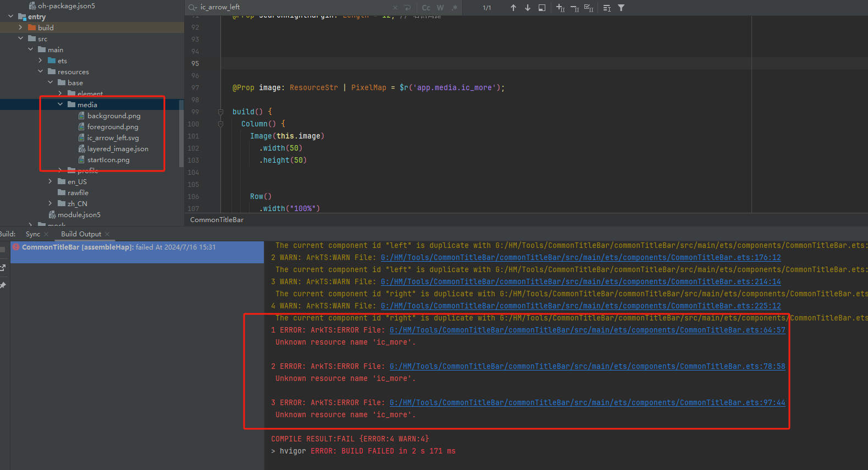Image resolution: width=868 pixels, height=470 pixels.
Task: Toggle fold marker at build() line 99
Action: (x=220, y=112)
